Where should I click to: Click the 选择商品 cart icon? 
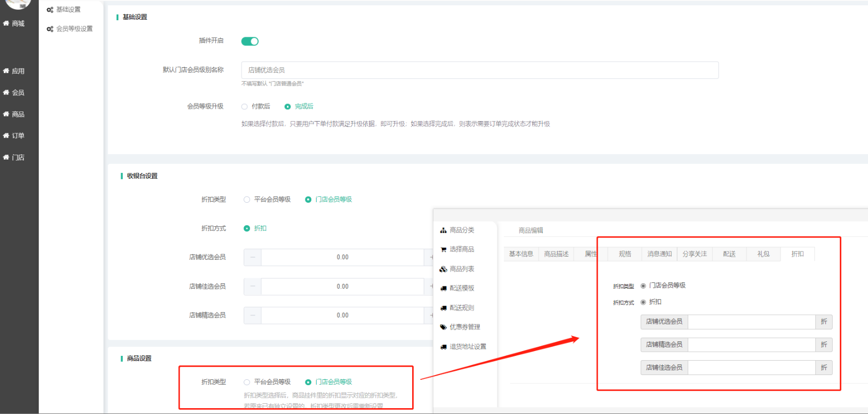point(443,250)
